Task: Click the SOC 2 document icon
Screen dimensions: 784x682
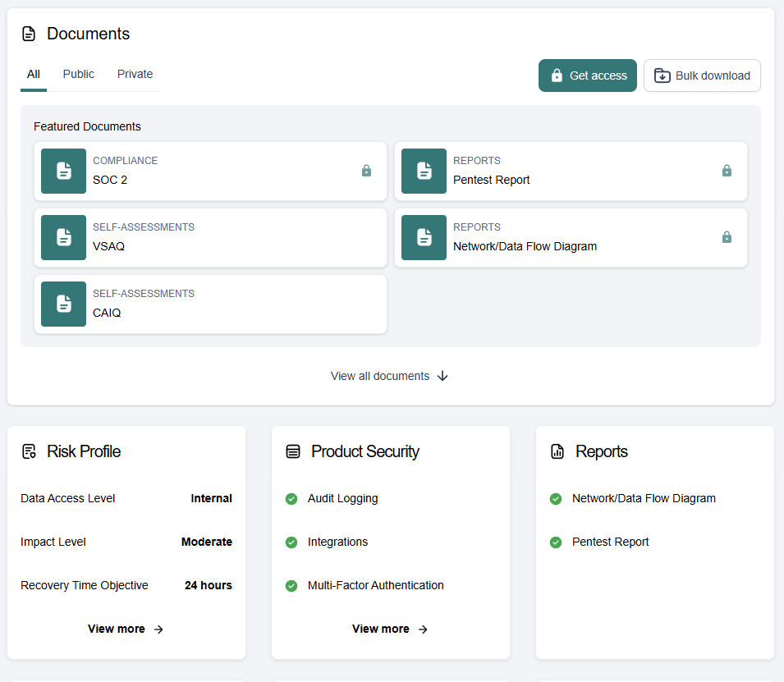Action: click(x=63, y=171)
